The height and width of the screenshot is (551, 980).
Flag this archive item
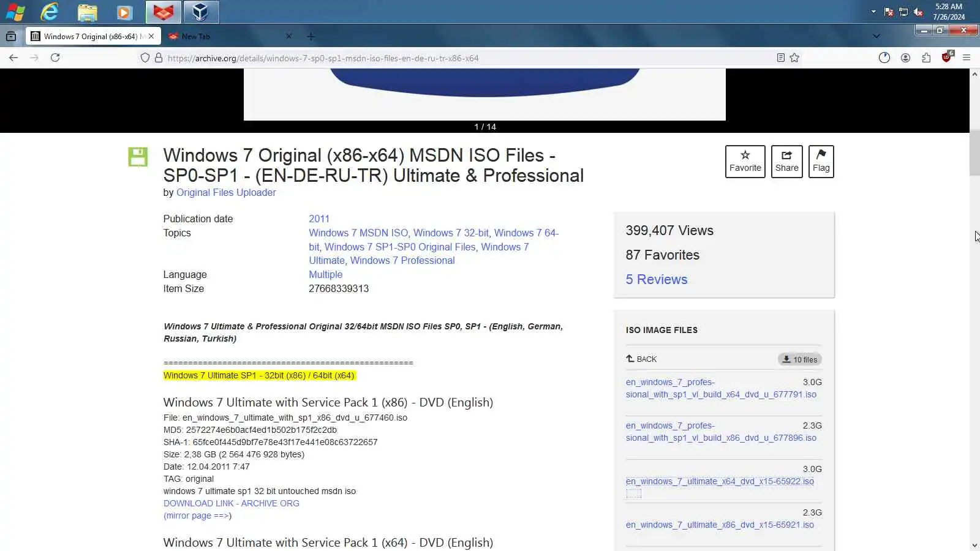click(821, 162)
